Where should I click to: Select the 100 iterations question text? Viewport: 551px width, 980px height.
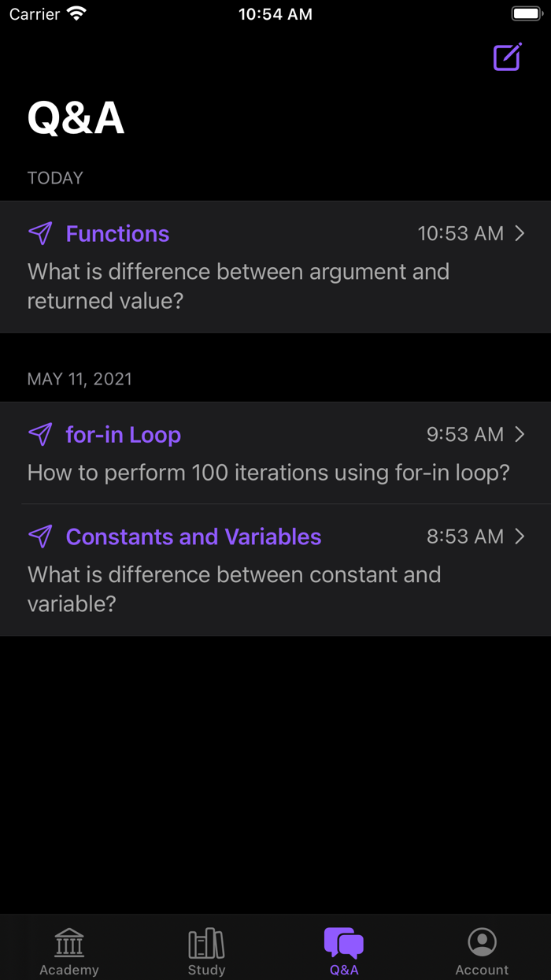click(268, 473)
